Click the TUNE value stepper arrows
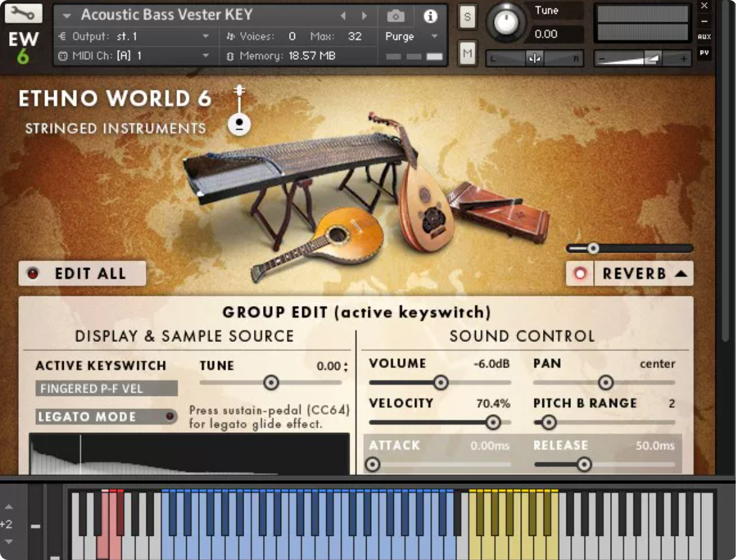737x560 pixels. point(346,367)
